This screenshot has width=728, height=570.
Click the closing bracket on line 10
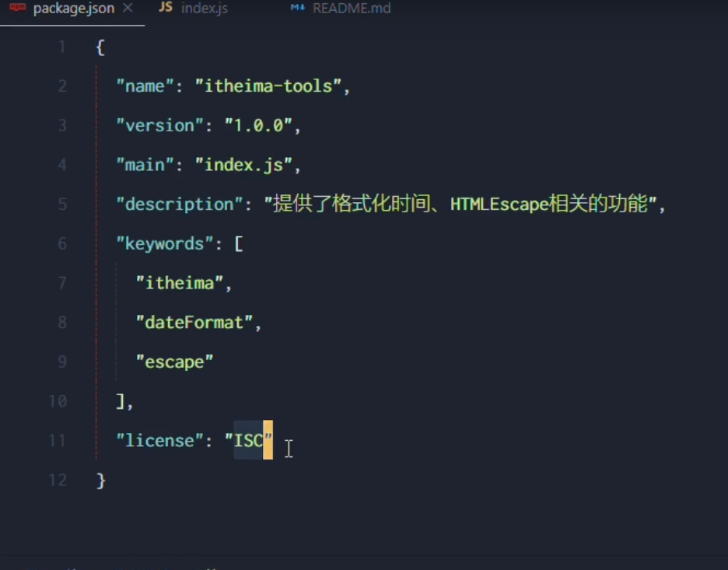coord(121,401)
